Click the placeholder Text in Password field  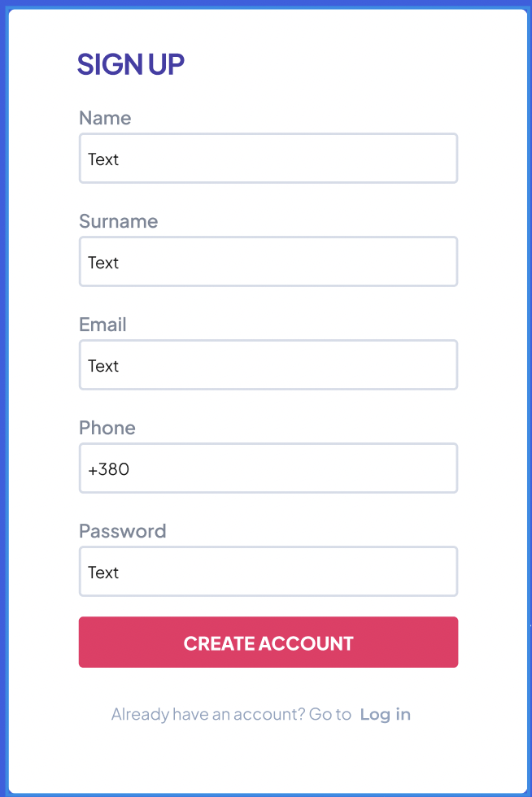click(x=103, y=573)
